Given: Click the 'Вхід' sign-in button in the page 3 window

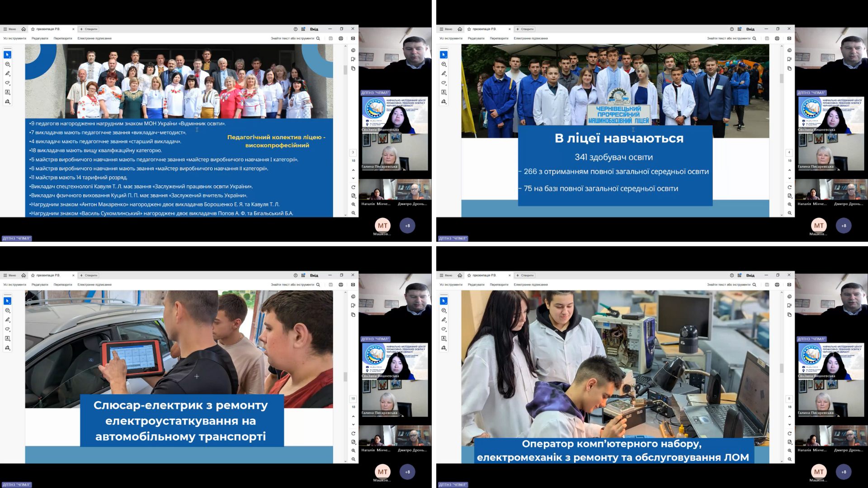Looking at the screenshot, I should coord(314,29).
